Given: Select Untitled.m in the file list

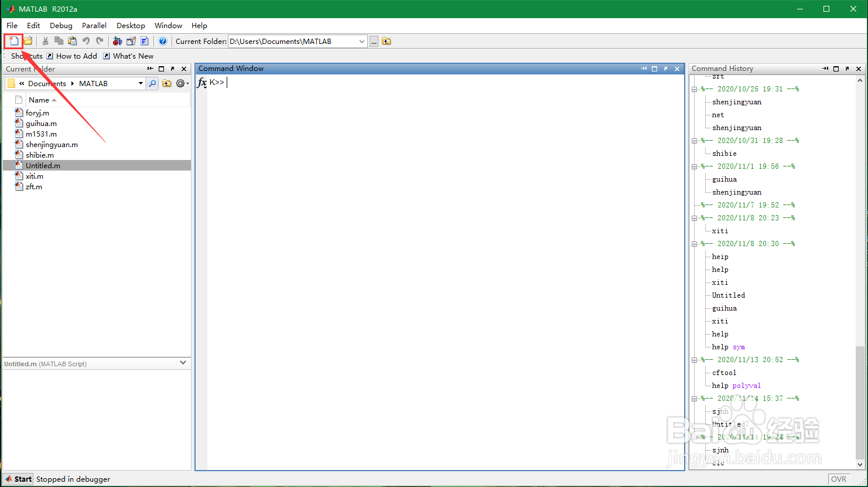Looking at the screenshot, I should pos(43,165).
